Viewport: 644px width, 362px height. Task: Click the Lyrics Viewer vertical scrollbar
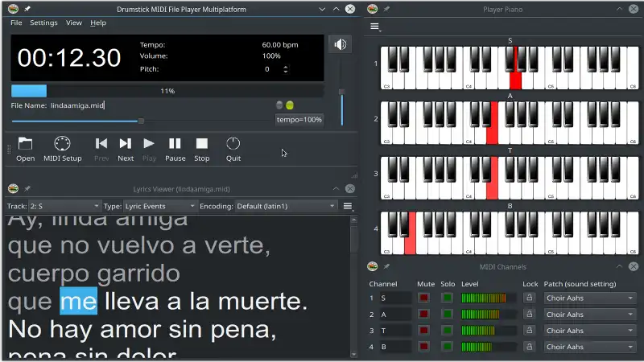(x=353, y=287)
